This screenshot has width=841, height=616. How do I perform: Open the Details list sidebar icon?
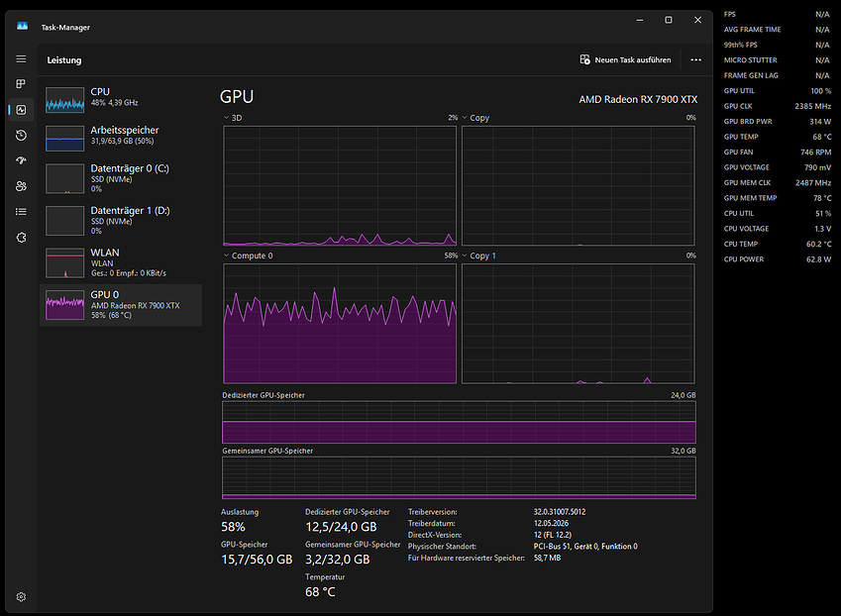[x=21, y=212]
